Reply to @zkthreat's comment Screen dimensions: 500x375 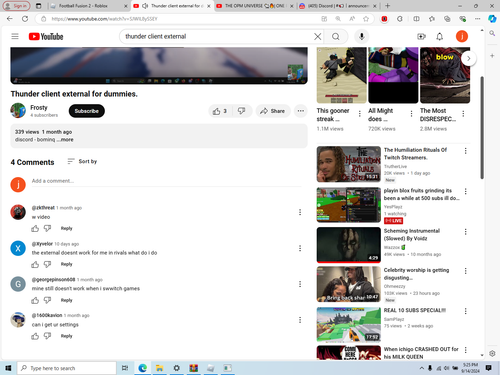click(x=66, y=228)
